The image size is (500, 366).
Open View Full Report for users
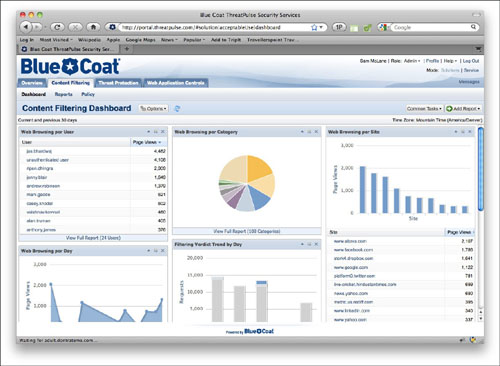pyautogui.click(x=93, y=238)
